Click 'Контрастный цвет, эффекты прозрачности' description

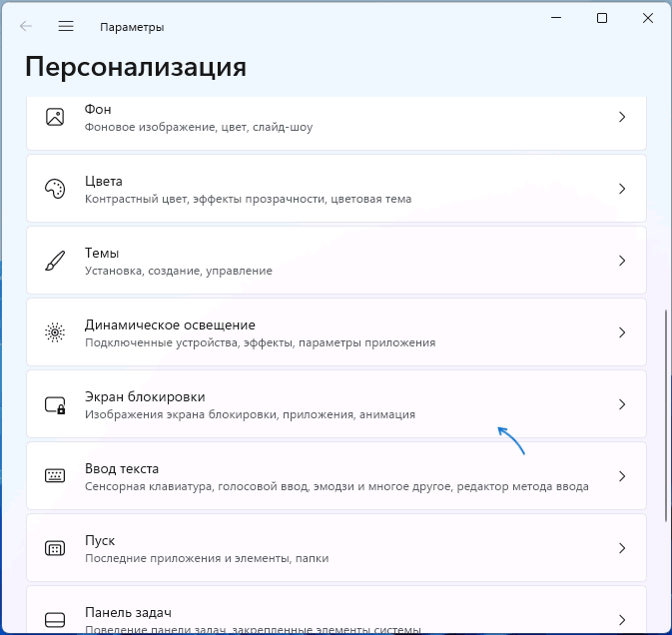(249, 200)
